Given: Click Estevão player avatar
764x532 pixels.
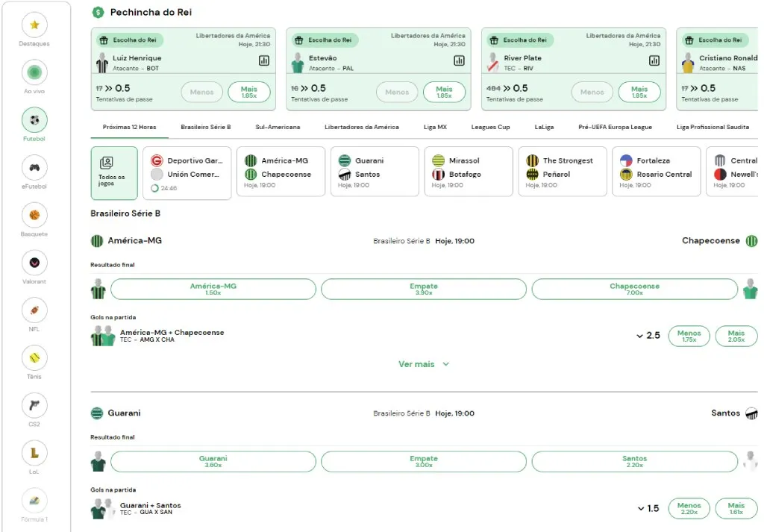Looking at the screenshot, I should [x=297, y=63].
